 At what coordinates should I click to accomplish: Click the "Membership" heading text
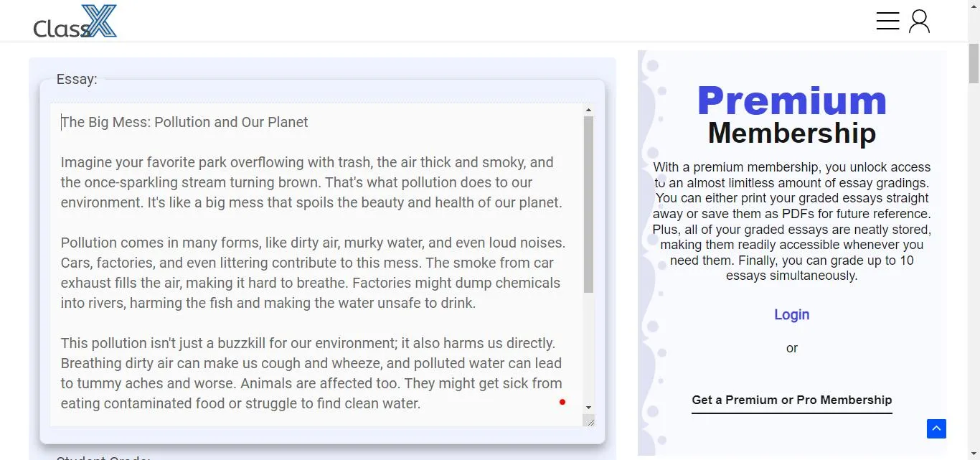coord(791,133)
